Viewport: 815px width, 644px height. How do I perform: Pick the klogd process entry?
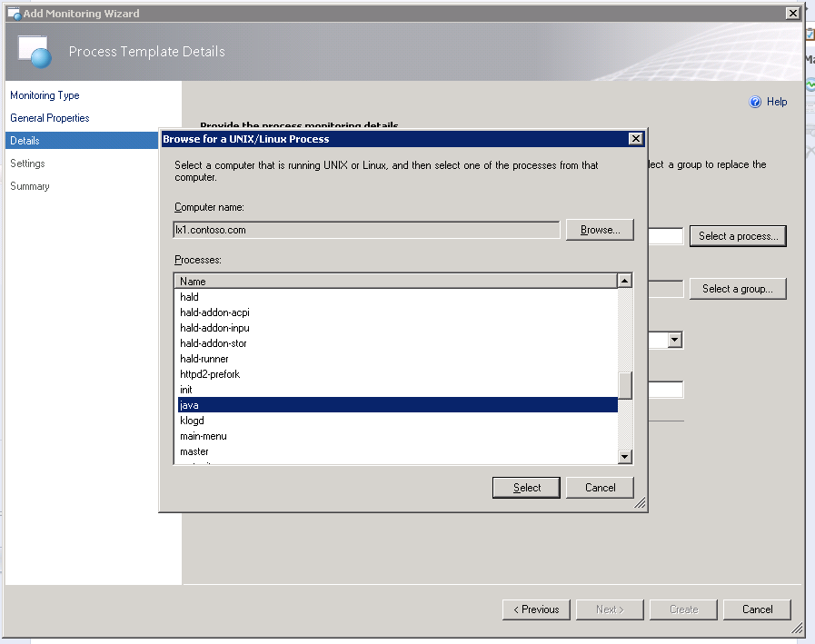(193, 421)
